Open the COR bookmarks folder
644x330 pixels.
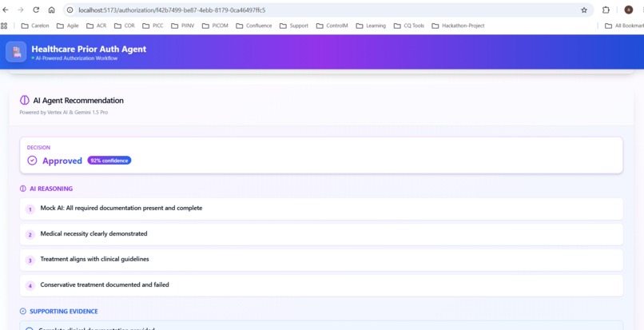pos(124,26)
